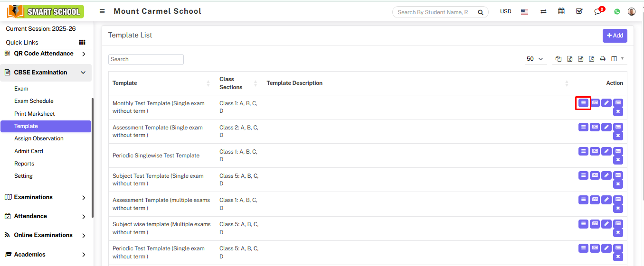Go to Print Marksheet in the sidebar

(34, 114)
